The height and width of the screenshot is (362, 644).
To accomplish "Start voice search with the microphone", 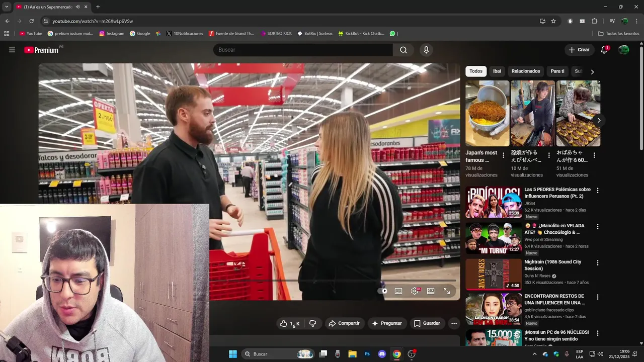I will tap(426, 50).
